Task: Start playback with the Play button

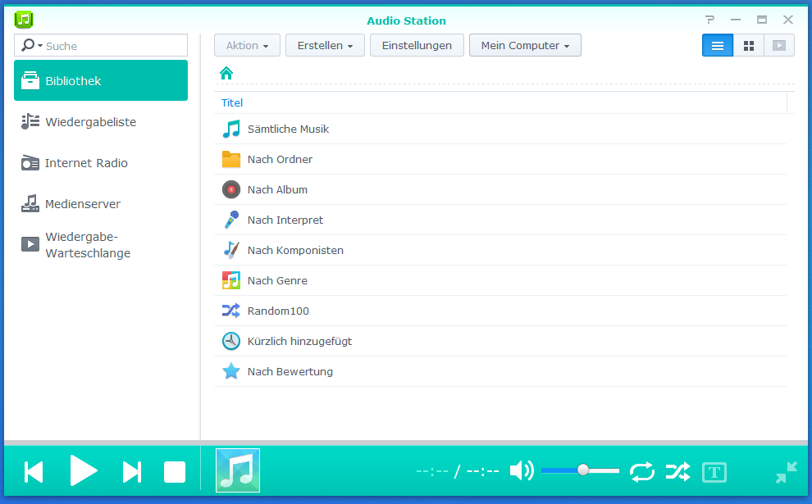Action: coord(84,471)
